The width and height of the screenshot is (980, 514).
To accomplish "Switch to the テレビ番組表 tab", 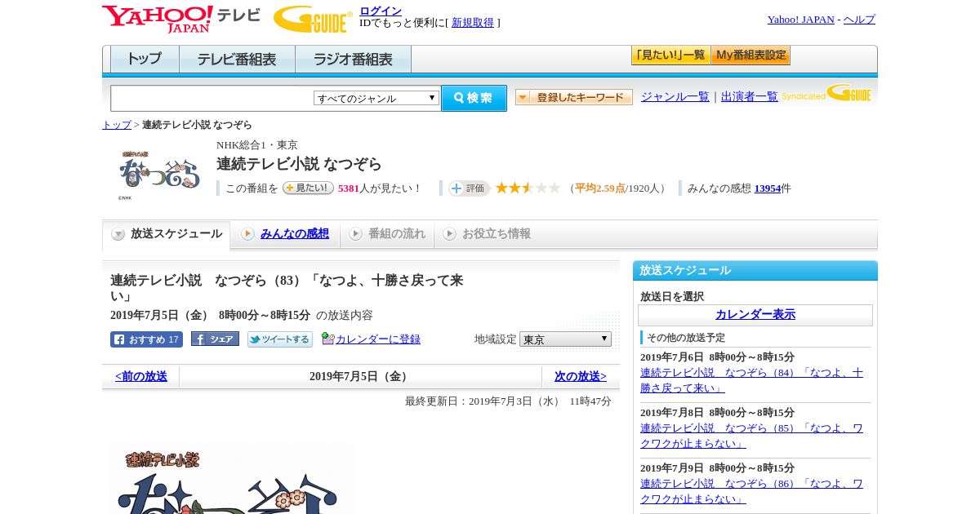I will 237,60.
